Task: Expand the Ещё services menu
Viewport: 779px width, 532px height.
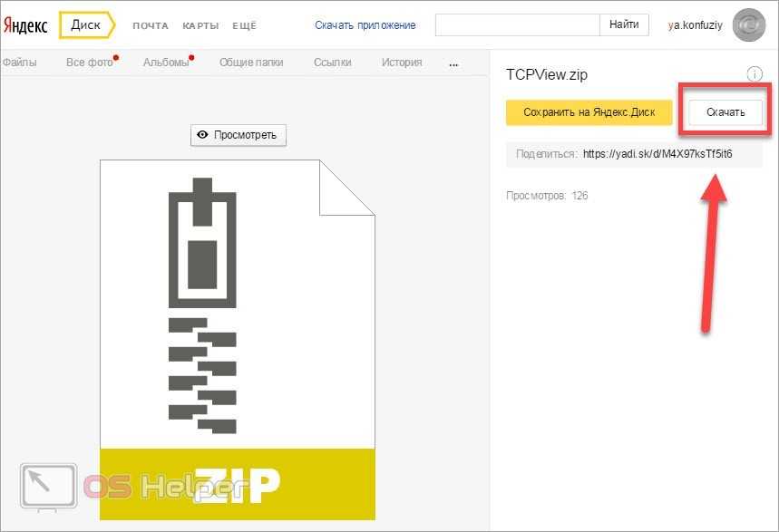Action: pos(245,26)
